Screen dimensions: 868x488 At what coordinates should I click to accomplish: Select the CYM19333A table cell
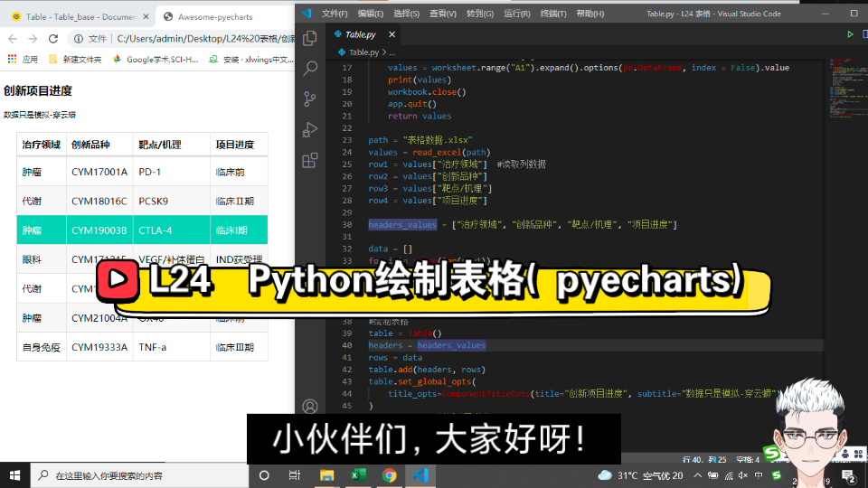click(x=99, y=347)
